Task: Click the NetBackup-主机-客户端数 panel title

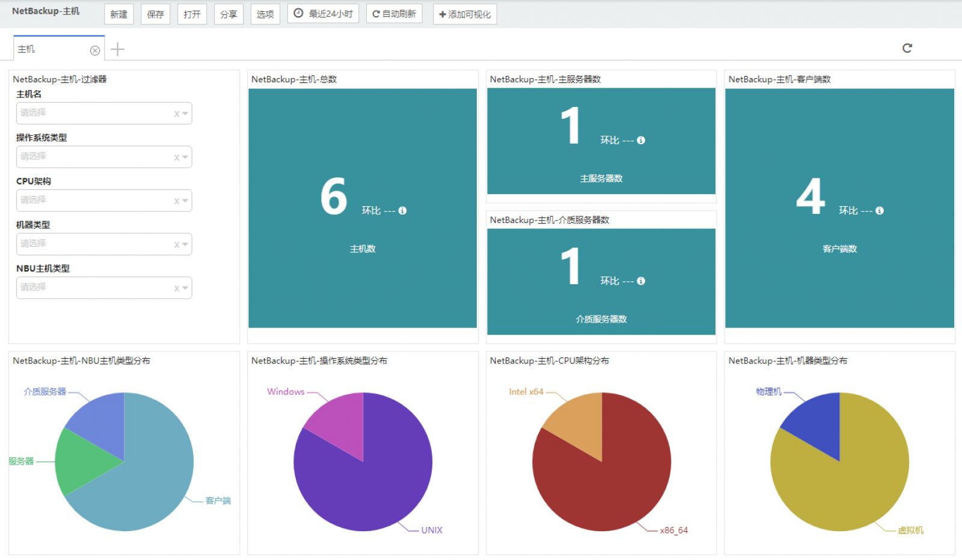Action: pos(779,79)
